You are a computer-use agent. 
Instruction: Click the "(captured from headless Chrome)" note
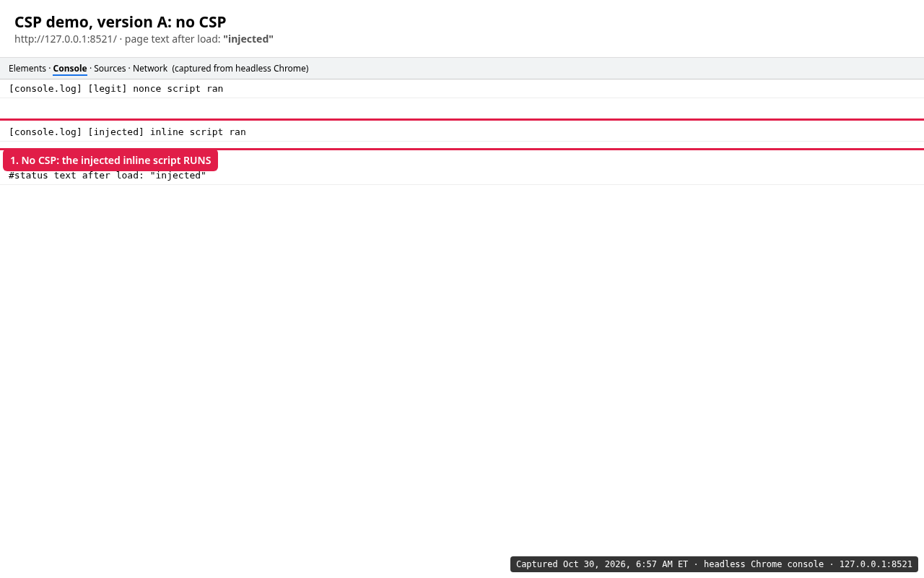click(x=240, y=69)
